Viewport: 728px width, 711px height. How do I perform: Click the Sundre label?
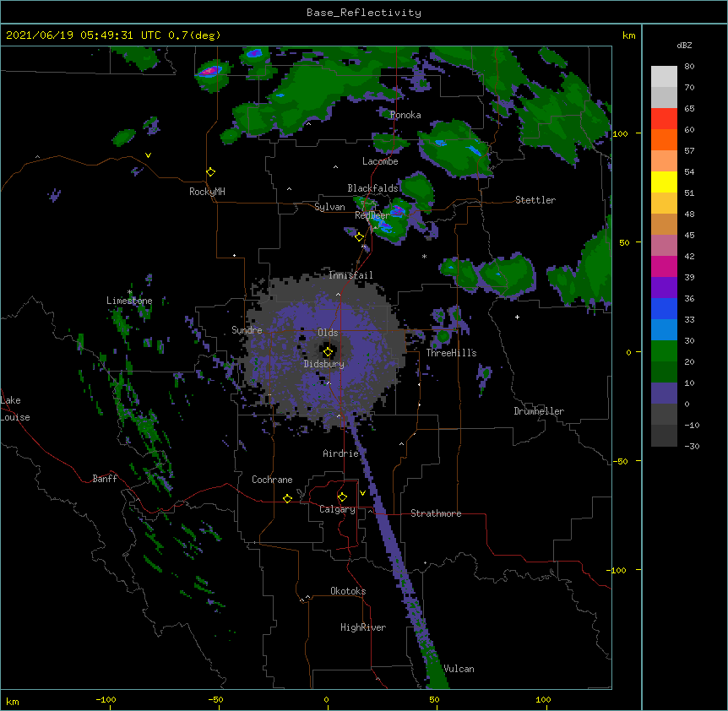pyautogui.click(x=247, y=330)
